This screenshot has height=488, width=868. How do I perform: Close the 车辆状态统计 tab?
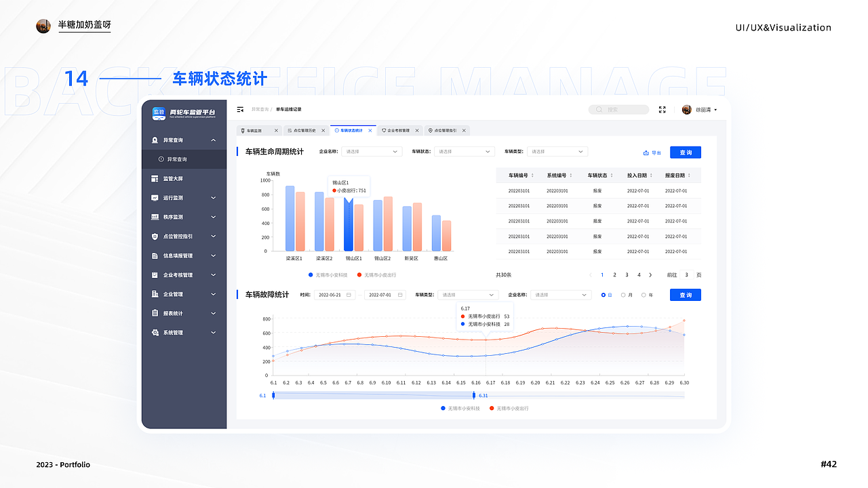370,130
